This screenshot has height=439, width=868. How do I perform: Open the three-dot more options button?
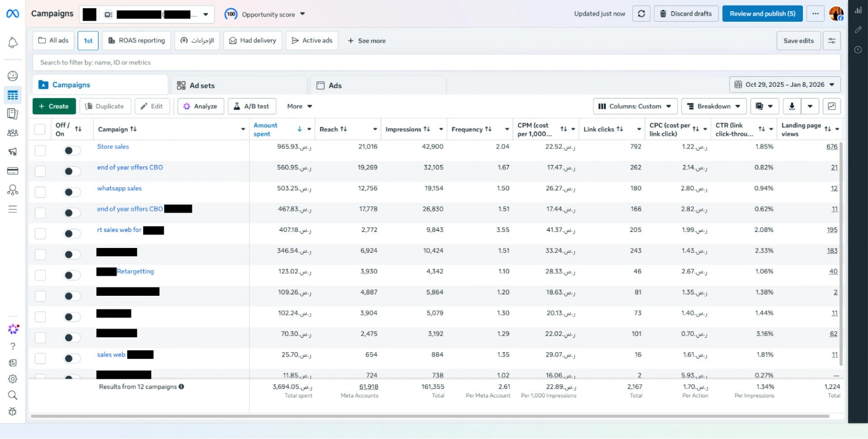(x=815, y=14)
